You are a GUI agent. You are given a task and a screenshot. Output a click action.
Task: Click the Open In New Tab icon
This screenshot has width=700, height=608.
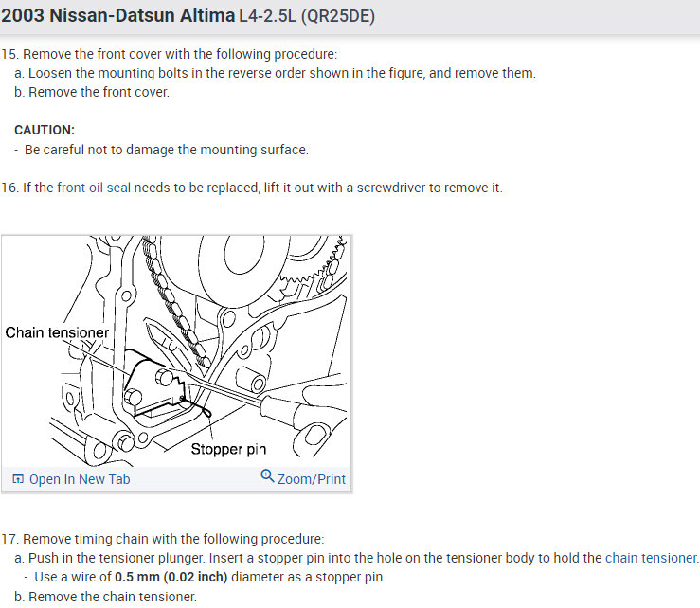tap(18, 479)
